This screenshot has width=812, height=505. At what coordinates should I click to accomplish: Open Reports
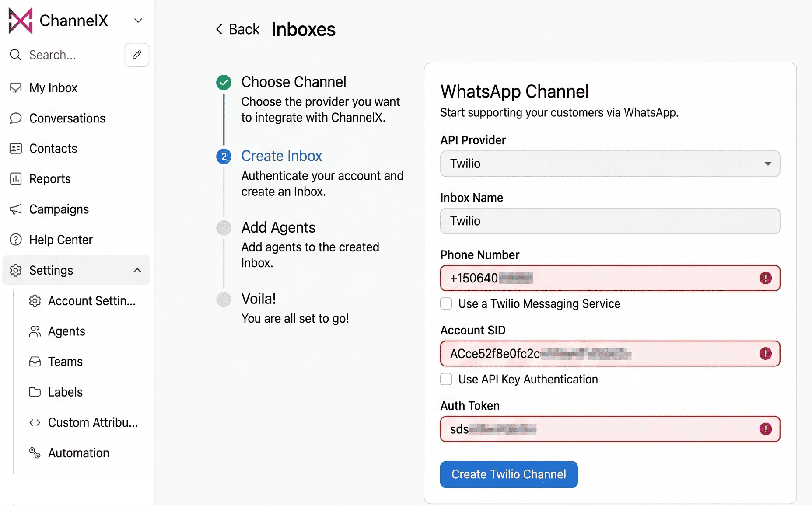pyautogui.click(x=50, y=179)
